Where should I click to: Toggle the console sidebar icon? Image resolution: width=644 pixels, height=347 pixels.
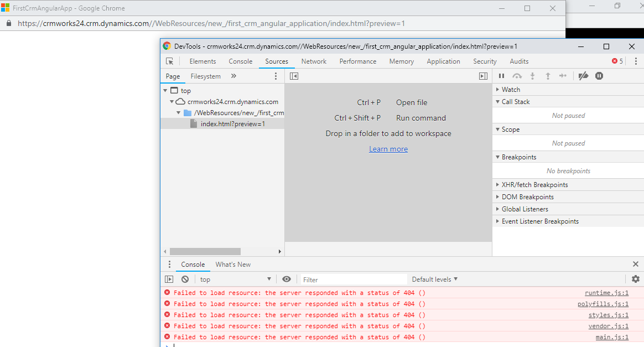click(169, 279)
